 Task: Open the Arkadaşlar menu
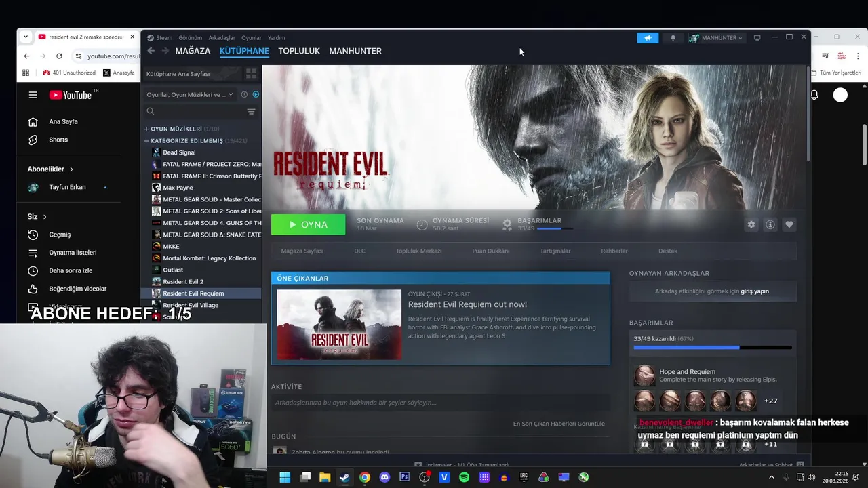coord(222,38)
